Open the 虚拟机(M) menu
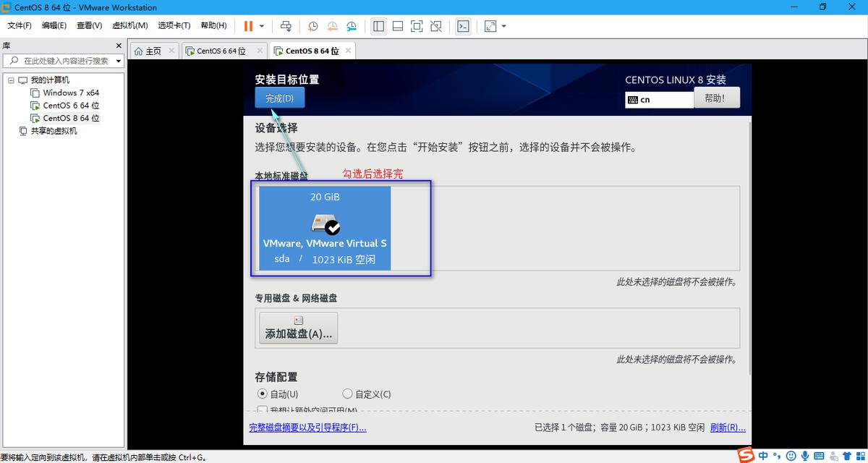This screenshot has height=463, width=868. click(130, 25)
